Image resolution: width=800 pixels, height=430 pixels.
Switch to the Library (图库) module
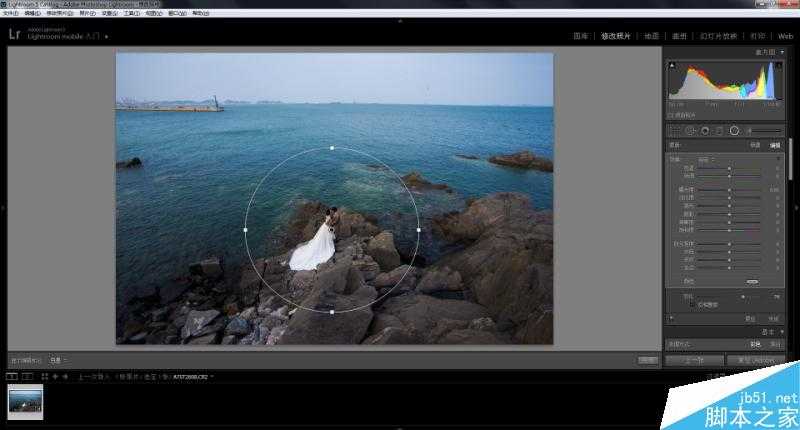(581, 35)
